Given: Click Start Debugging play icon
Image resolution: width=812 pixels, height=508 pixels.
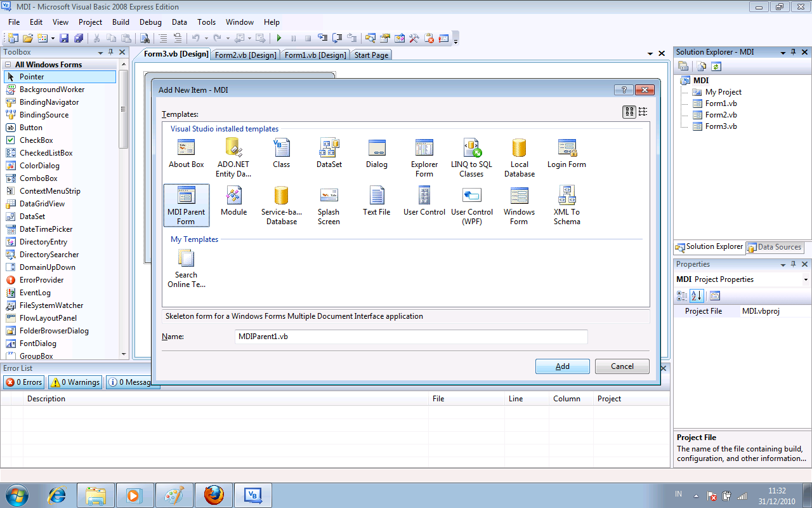Looking at the screenshot, I should [x=278, y=38].
